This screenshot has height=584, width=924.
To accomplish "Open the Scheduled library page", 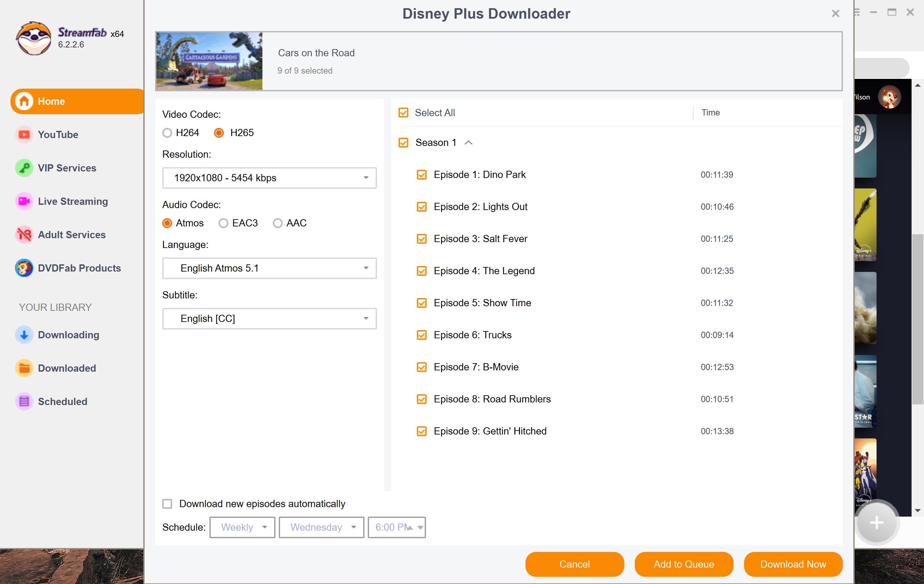I will click(x=62, y=402).
